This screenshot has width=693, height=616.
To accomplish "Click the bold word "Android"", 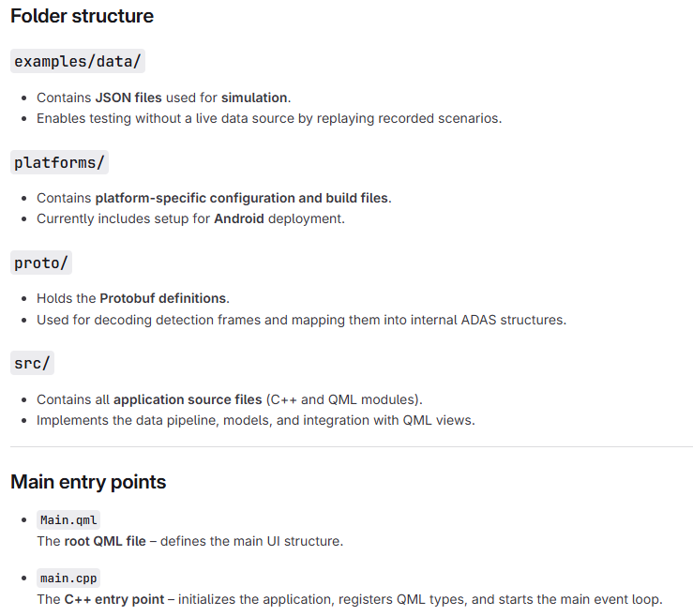I will [x=240, y=218].
